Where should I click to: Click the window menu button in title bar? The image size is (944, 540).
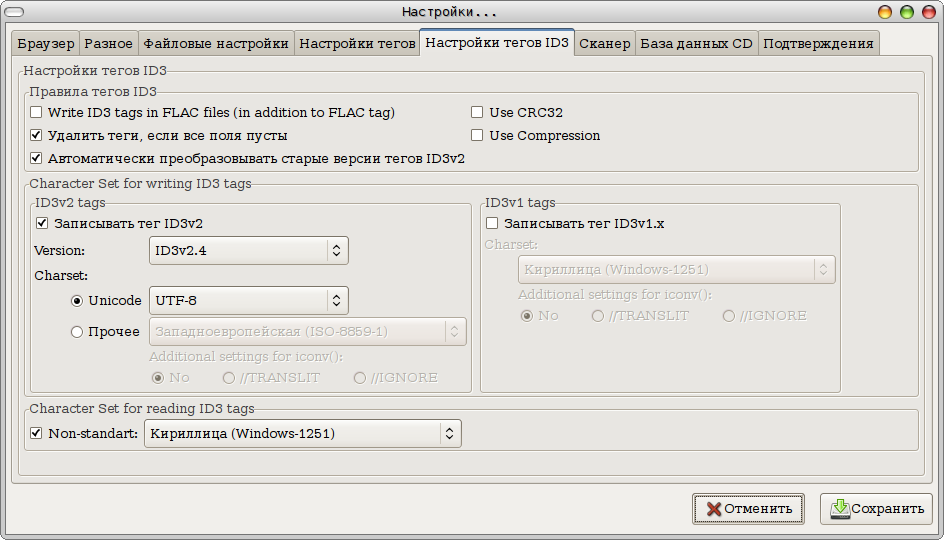click(x=14, y=12)
